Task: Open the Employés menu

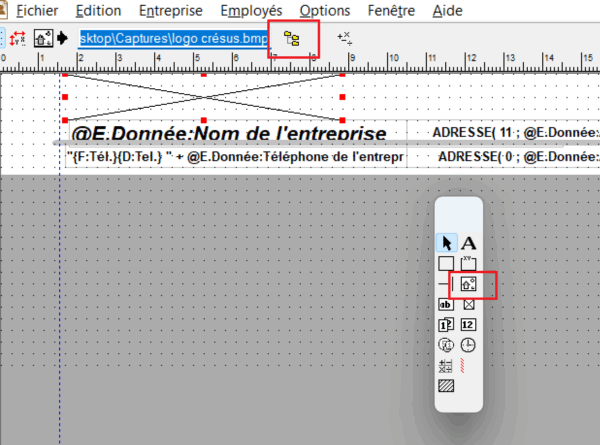Action: point(250,11)
